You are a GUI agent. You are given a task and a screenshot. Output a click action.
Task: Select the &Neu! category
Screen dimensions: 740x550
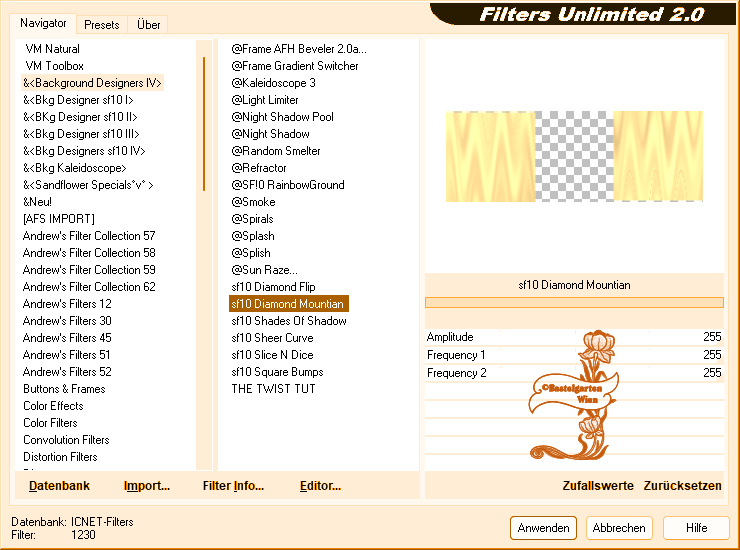click(x=37, y=202)
